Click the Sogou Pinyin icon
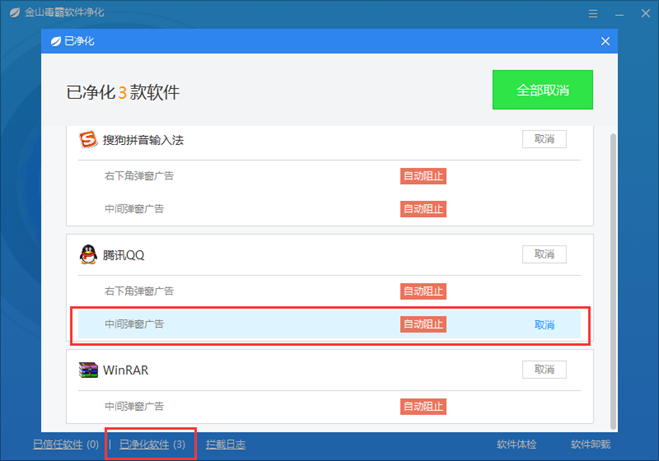Screen dimensions: 659x461 (x=88, y=140)
